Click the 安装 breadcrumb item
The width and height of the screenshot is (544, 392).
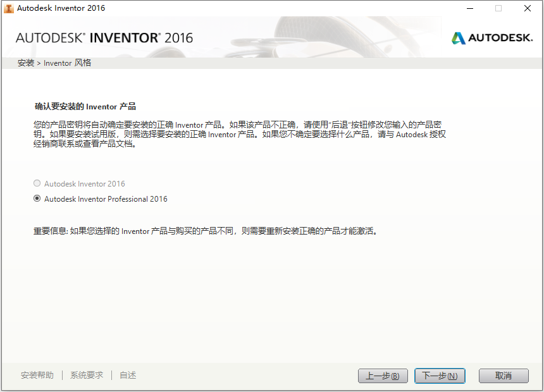pos(26,63)
